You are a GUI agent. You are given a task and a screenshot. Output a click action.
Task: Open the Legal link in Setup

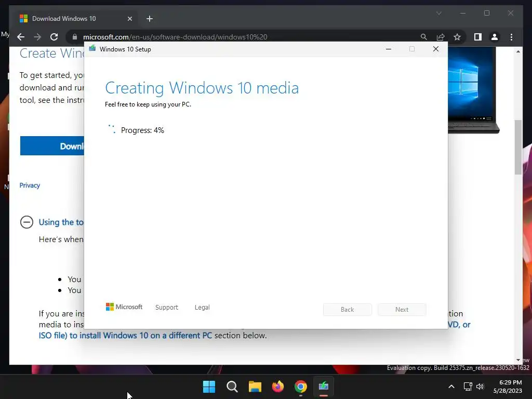[x=202, y=308]
